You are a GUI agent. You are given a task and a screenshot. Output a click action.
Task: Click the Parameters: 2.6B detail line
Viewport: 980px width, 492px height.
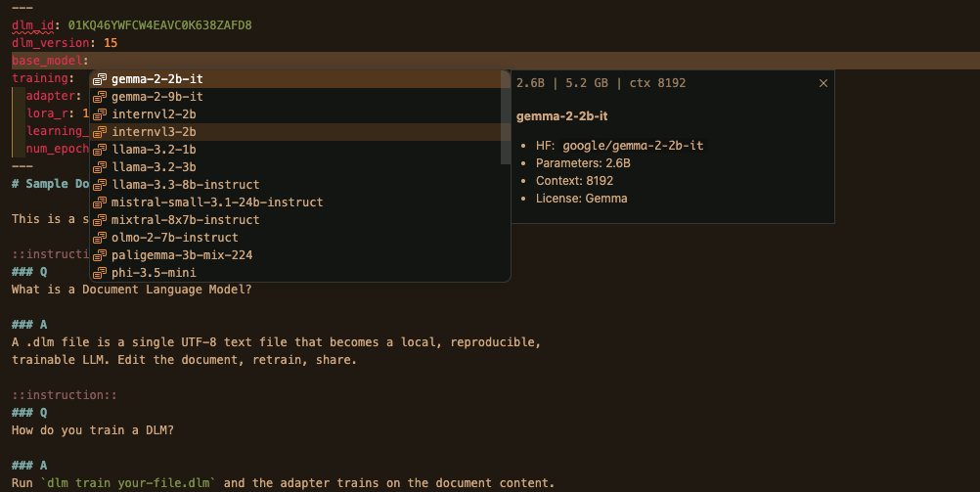tap(583, 163)
